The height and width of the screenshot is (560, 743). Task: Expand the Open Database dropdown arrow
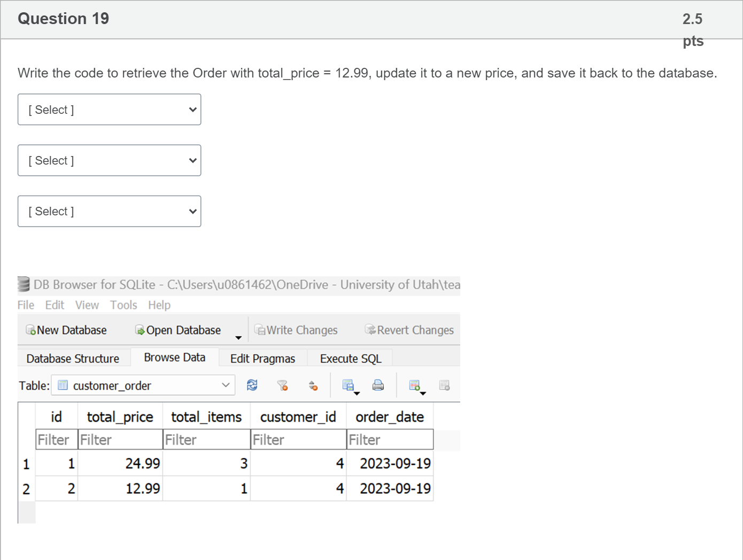238,337
